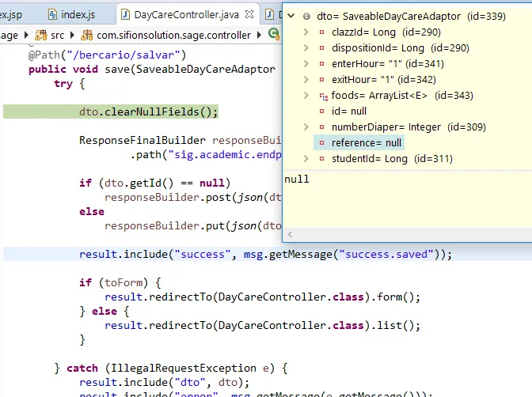Click the enterHour private field icon
Image resolution: width=532 pixels, height=397 pixels.
(321, 64)
